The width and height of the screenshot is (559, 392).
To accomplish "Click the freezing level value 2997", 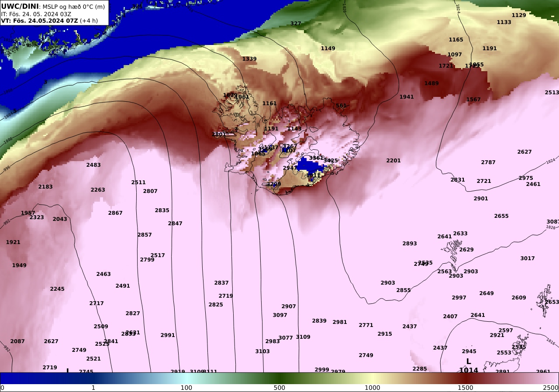I will pos(459,298).
